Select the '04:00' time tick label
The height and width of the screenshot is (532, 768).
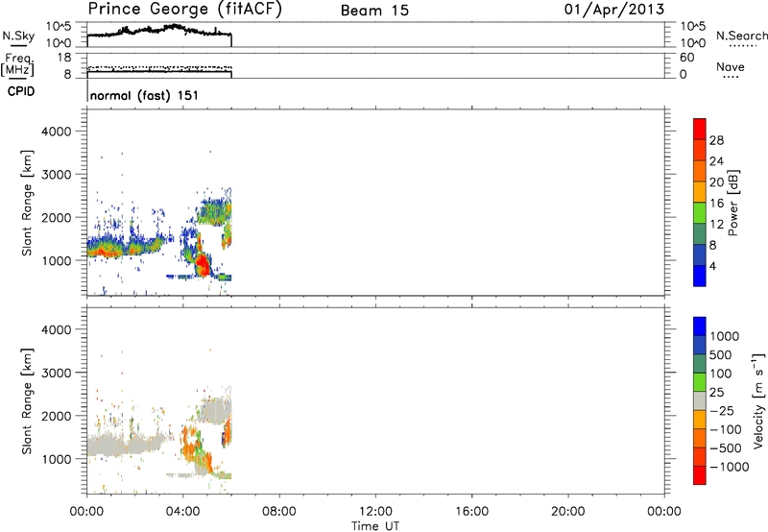pyautogui.click(x=183, y=512)
